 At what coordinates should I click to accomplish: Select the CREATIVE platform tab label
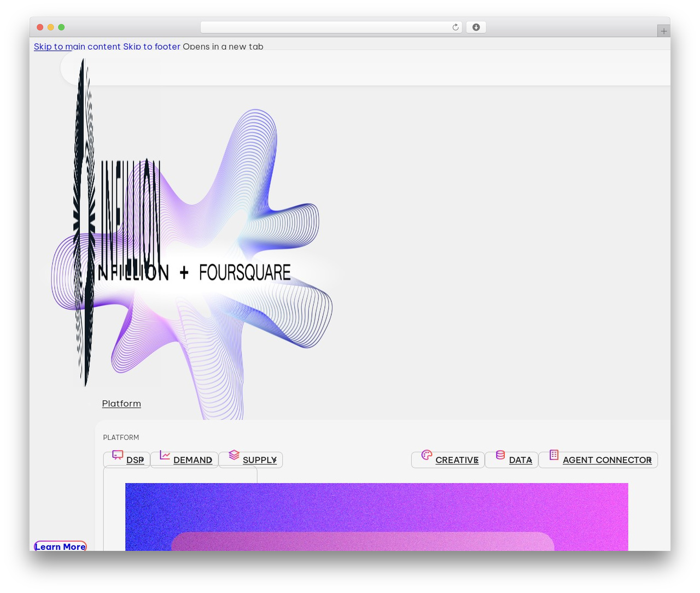pos(457,460)
